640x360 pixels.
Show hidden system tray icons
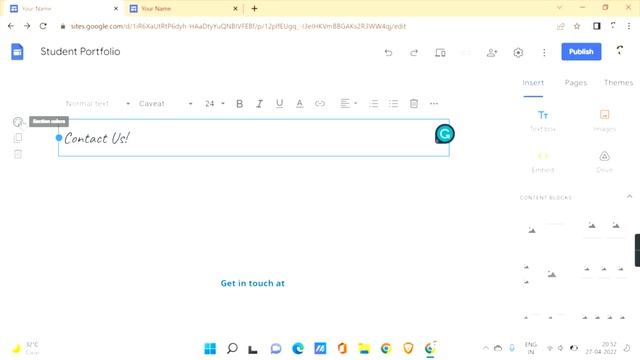[486, 349]
